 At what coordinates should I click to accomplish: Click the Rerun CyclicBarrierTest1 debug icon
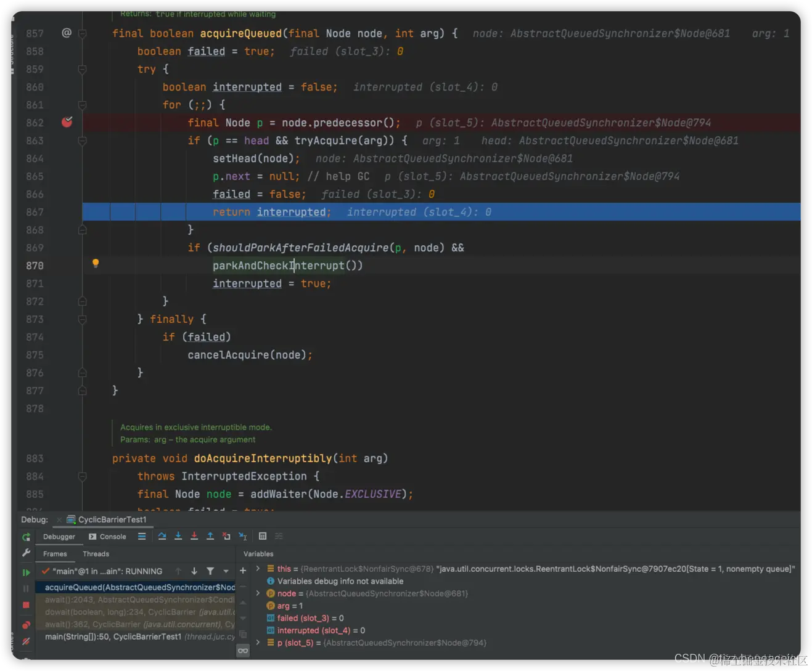coord(26,537)
